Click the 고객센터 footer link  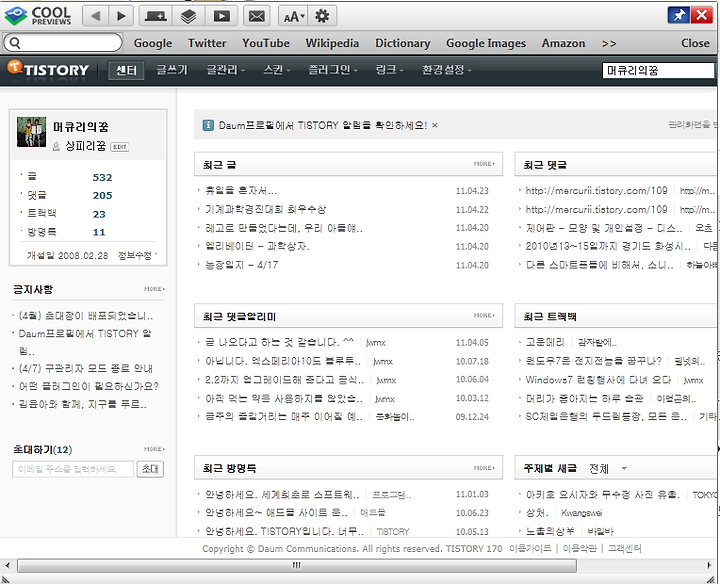click(624, 548)
